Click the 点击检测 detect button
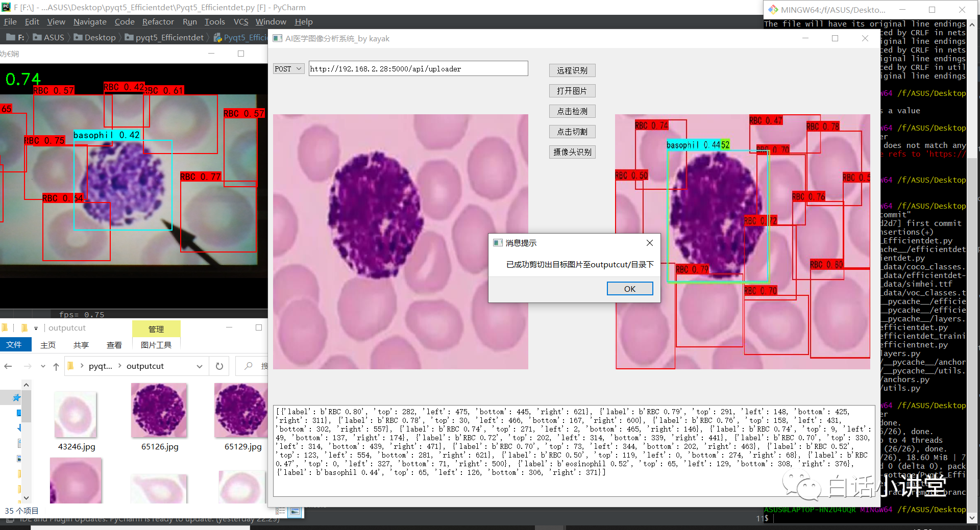Image resolution: width=980 pixels, height=530 pixels. 572,111
